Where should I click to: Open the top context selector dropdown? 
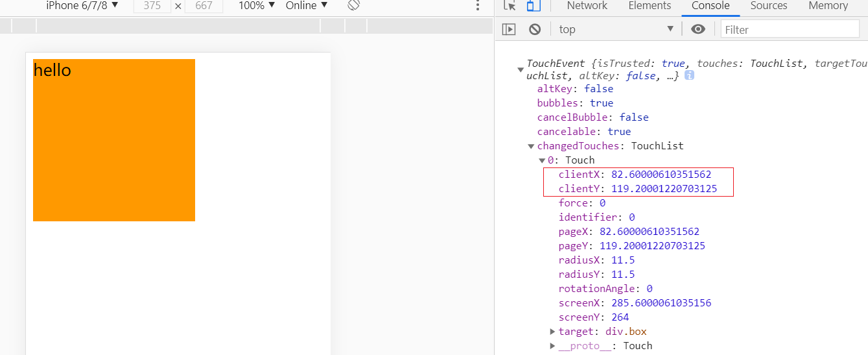pos(616,29)
